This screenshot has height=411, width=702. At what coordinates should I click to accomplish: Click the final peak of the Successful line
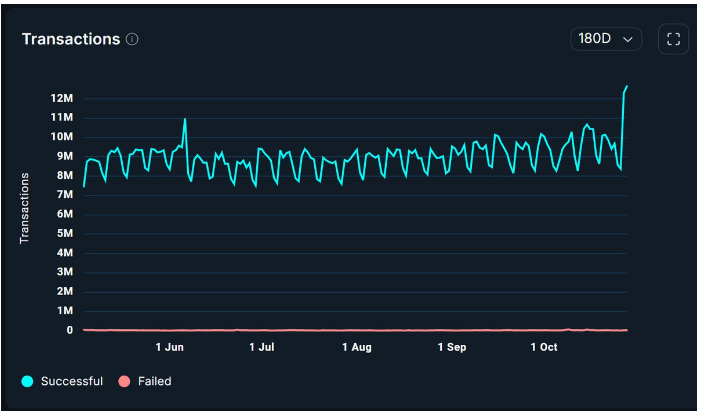tap(627, 87)
